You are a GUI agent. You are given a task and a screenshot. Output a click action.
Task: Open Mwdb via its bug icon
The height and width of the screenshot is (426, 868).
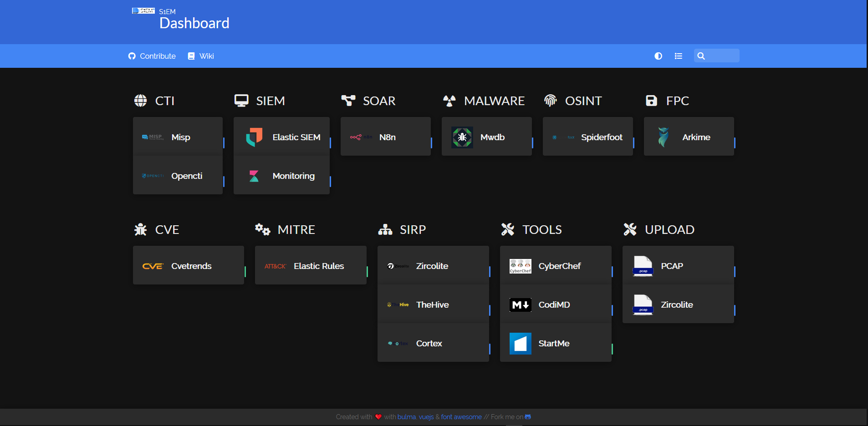pyautogui.click(x=462, y=137)
